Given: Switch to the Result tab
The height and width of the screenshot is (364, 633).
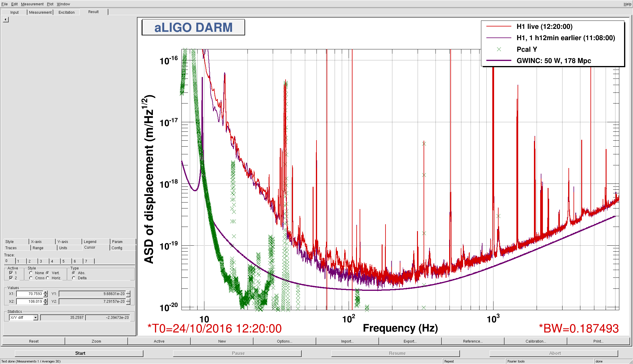Looking at the screenshot, I should (93, 12).
